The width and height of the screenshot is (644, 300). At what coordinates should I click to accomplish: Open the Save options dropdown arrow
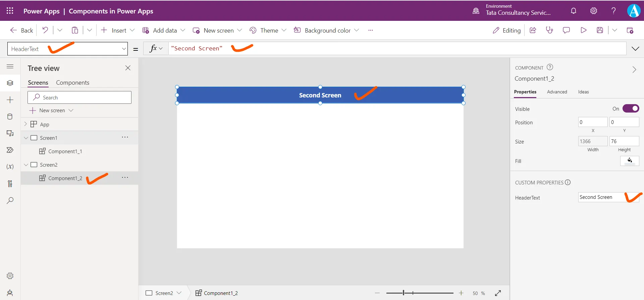(x=614, y=30)
